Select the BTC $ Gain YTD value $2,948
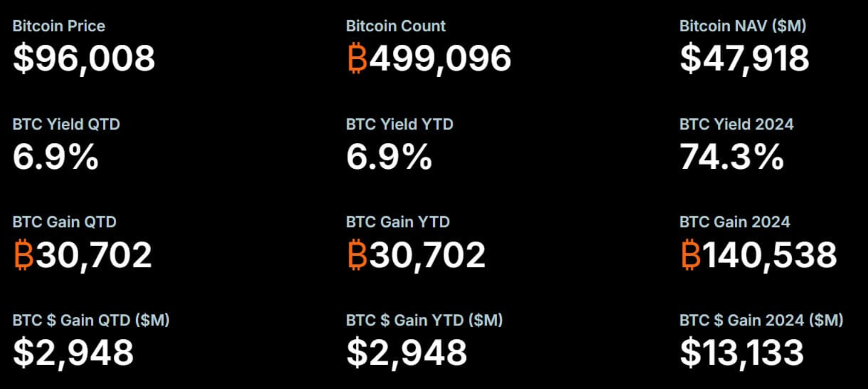 point(406,353)
